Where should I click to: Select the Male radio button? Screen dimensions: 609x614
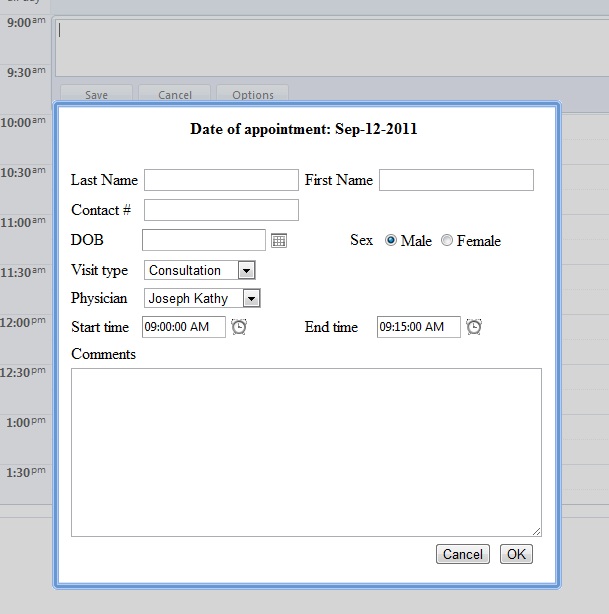click(390, 240)
